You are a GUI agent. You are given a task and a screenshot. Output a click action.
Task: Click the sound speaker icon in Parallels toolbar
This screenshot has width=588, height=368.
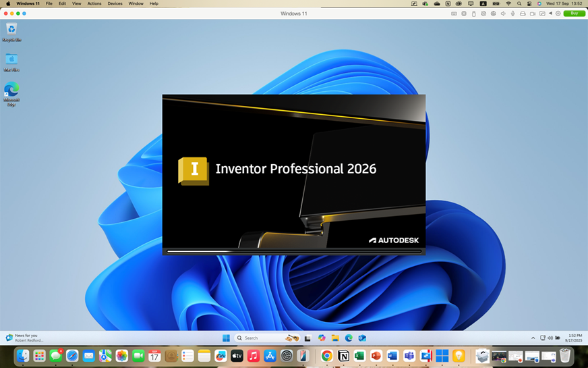coord(503,14)
